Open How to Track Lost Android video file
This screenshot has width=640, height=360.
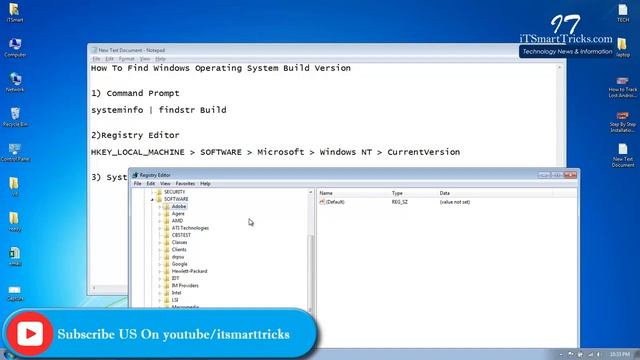tap(622, 87)
